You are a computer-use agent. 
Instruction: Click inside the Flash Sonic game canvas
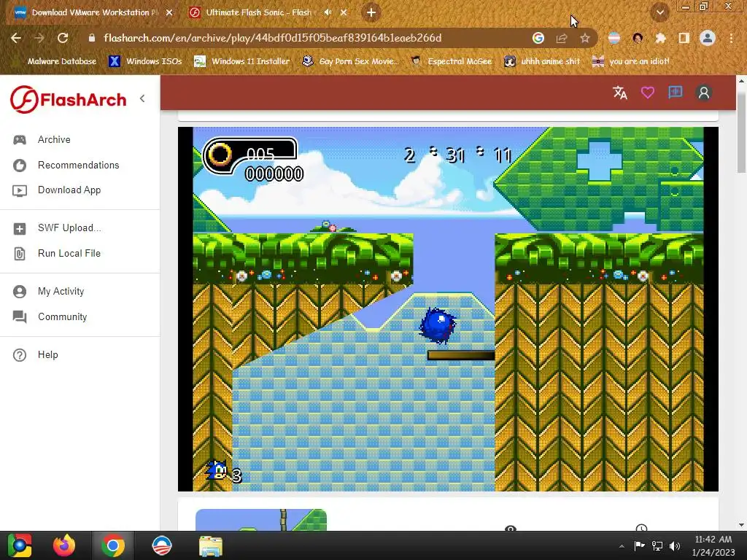pyautogui.click(x=448, y=309)
